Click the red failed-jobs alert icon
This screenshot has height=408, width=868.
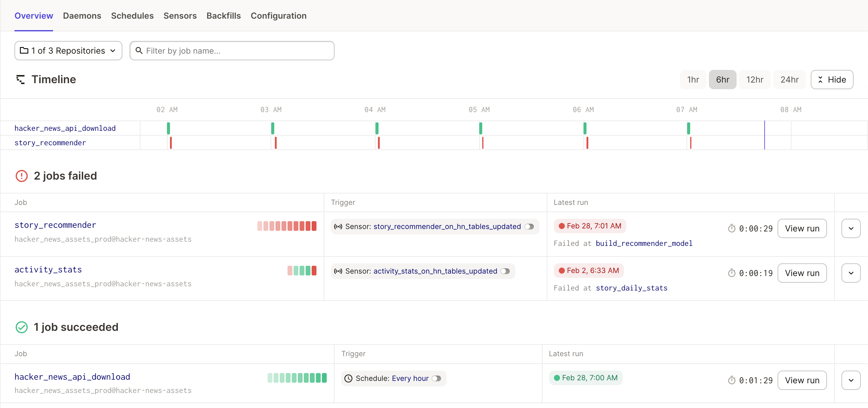[x=22, y=176]
